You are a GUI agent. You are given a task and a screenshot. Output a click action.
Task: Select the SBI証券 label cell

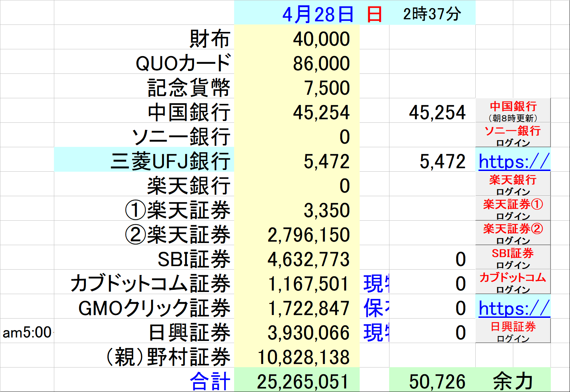point(144,258)
